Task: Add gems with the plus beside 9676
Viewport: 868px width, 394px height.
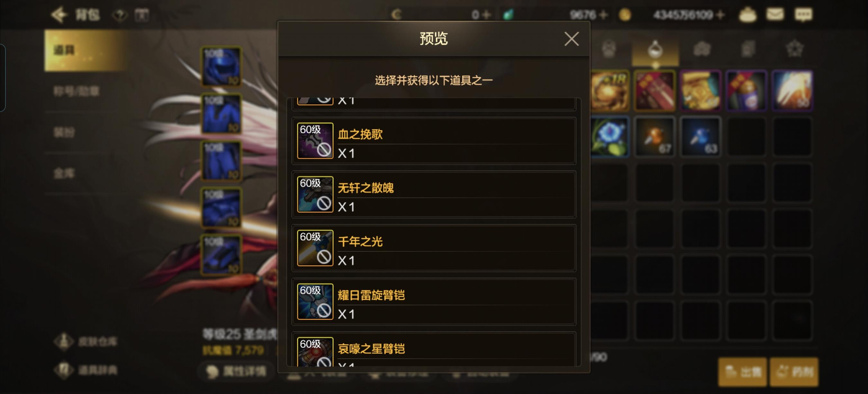Action: pyautogui.click(x=603, y=15)
